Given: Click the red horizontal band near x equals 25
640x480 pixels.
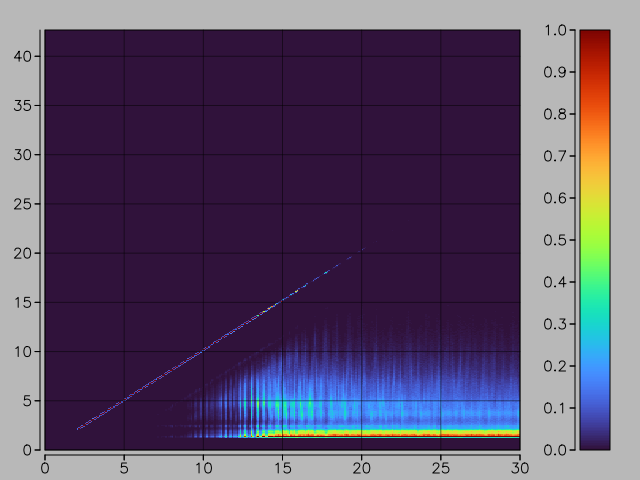Looking at the screenshot, I should (441, 435).
